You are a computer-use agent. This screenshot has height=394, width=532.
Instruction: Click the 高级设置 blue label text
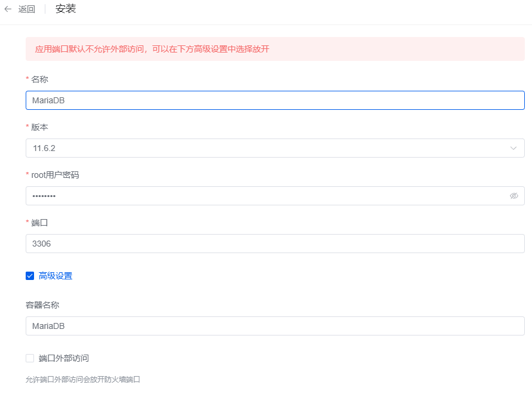click(x=56, y=276)
